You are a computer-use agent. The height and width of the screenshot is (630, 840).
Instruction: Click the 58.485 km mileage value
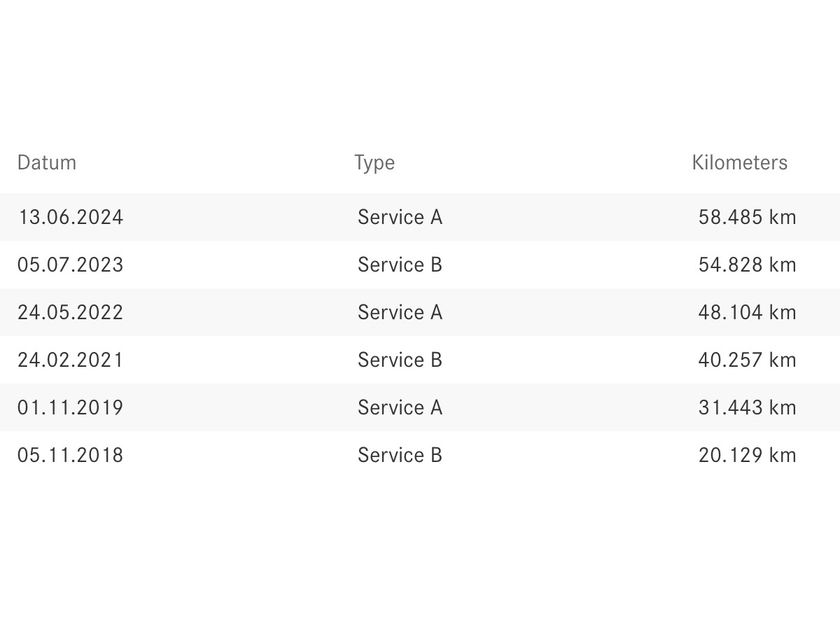(x=747, y=217)
